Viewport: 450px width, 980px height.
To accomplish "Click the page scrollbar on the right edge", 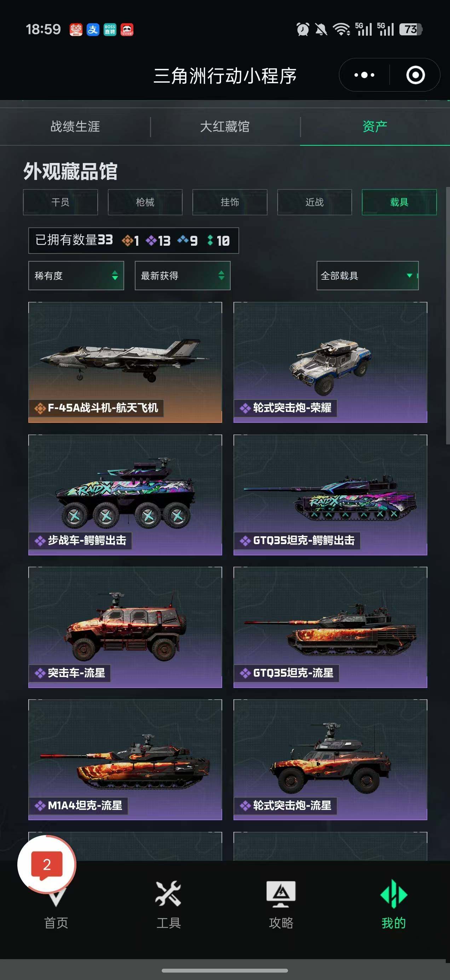I will point(448,316).
